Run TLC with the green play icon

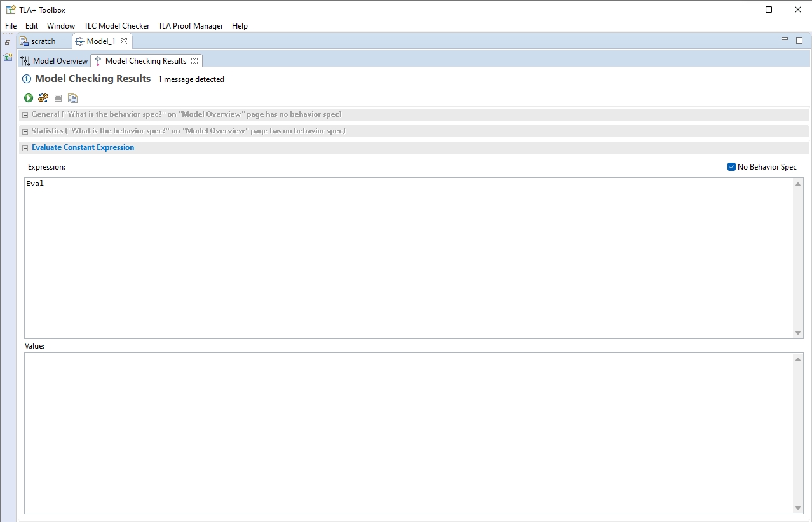(28, 98)
